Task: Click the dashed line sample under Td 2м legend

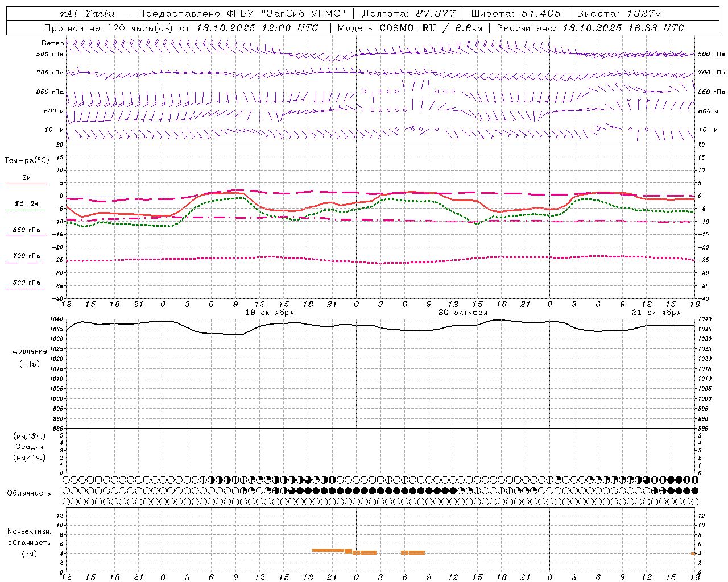Action: coord(26,210)
